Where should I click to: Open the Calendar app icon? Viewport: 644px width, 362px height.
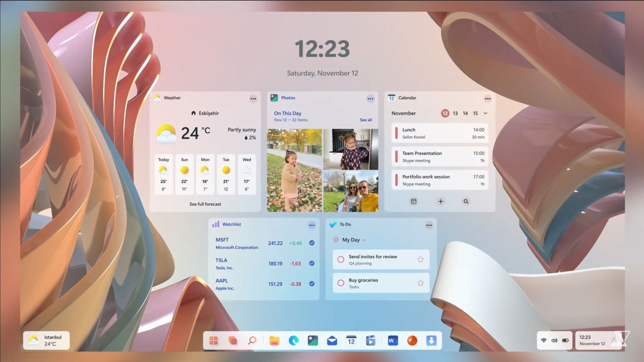point(352,340)
